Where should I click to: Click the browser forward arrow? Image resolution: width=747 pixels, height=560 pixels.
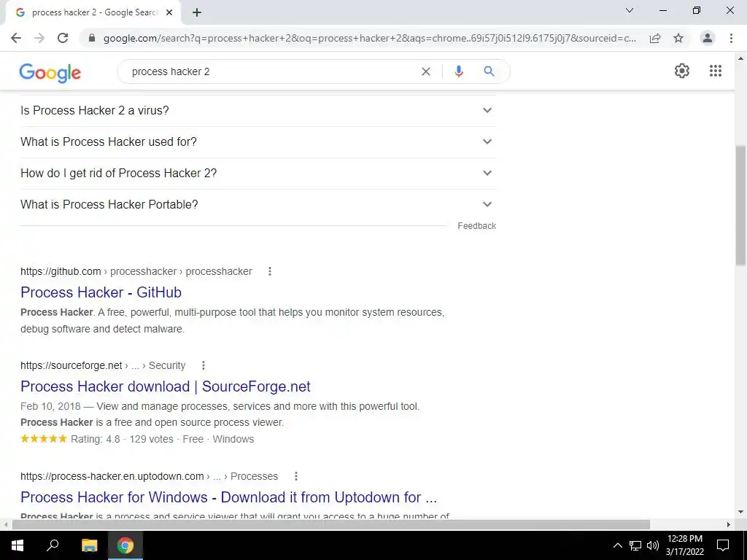pyautogui.click(x=39, y=38)
